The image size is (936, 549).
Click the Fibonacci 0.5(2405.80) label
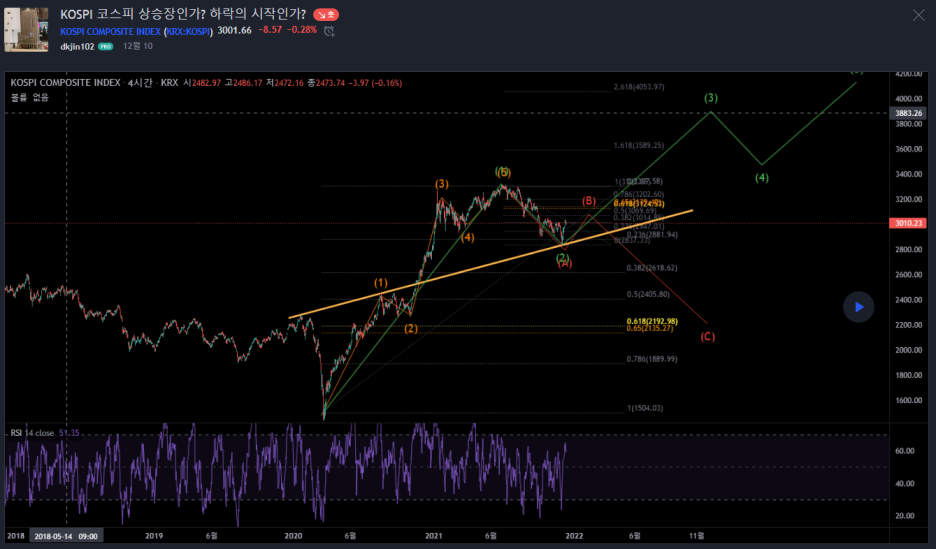(648, 294)
